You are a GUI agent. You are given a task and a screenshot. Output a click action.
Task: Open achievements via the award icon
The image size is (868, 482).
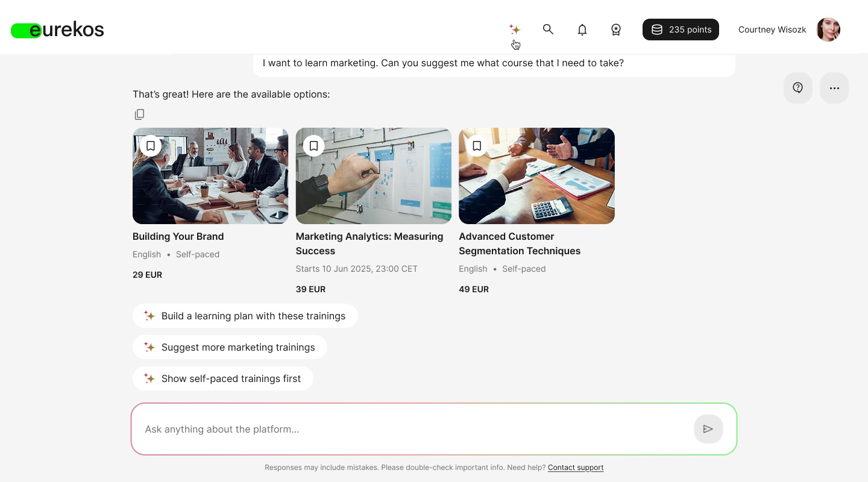point(615,29)
